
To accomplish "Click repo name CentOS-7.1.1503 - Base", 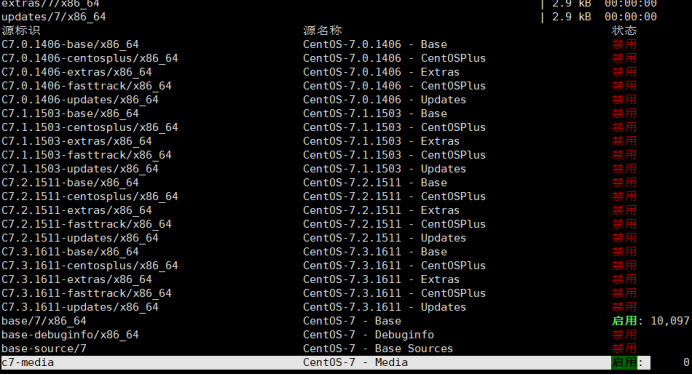I will tap(375, 113).
